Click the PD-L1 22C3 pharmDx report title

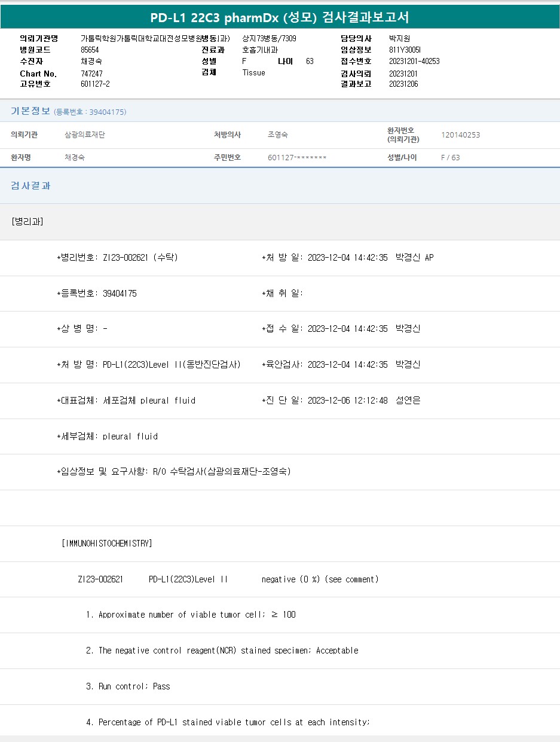click(280, 17)
